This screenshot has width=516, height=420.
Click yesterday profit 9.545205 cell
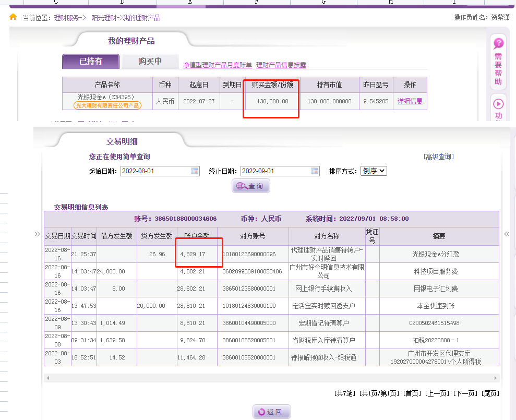pyautogui.click(x=376, y=101)
